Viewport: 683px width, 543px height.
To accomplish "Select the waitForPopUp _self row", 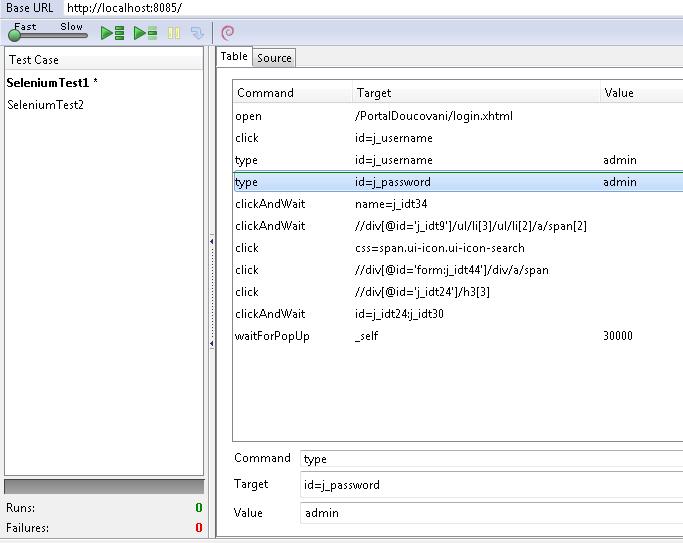I will 458,336.
